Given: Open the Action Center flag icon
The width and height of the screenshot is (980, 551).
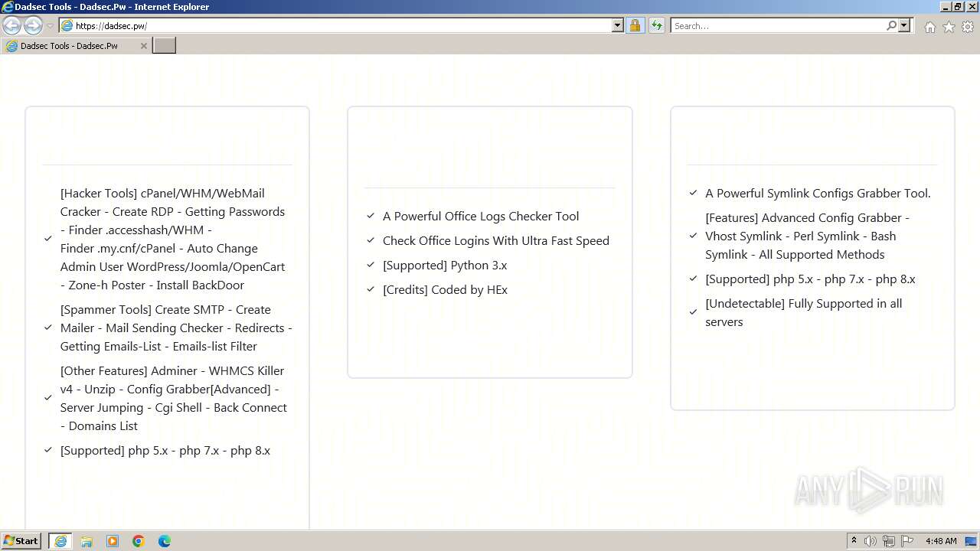Looking at the screenshot, I should [907, 541].
